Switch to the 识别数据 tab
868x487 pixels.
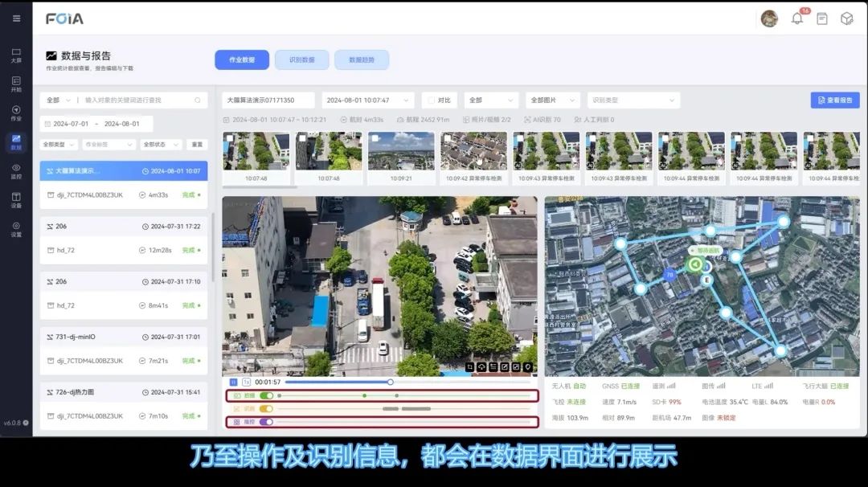coord(301,59)
